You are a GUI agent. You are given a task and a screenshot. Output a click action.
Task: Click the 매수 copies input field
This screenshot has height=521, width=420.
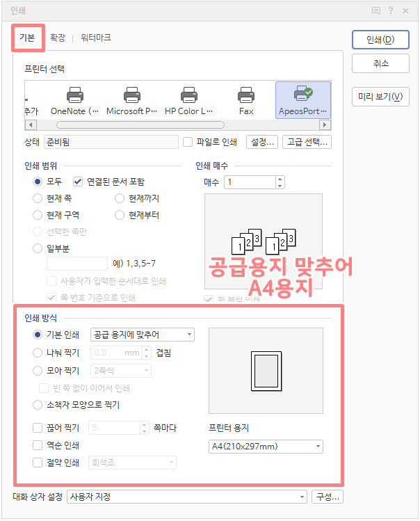(250, 182)
